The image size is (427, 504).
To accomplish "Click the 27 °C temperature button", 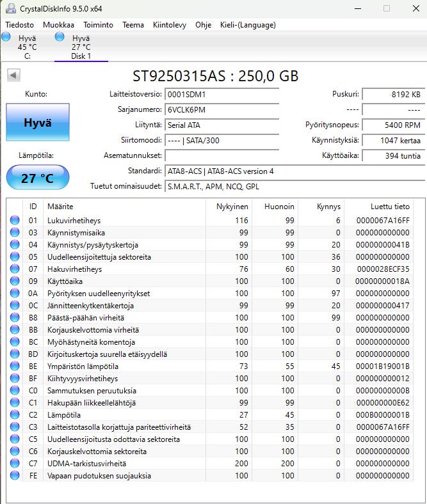I will click(x=38, y=178).
